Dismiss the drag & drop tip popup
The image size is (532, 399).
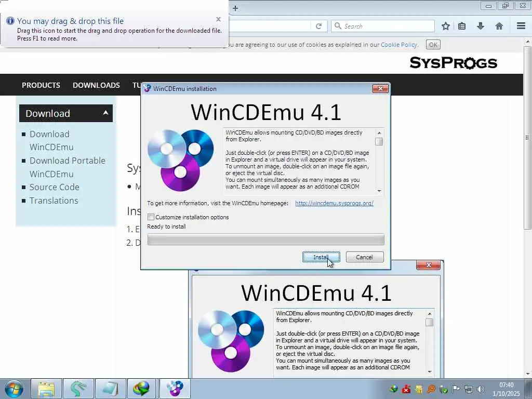coord(219,19)
